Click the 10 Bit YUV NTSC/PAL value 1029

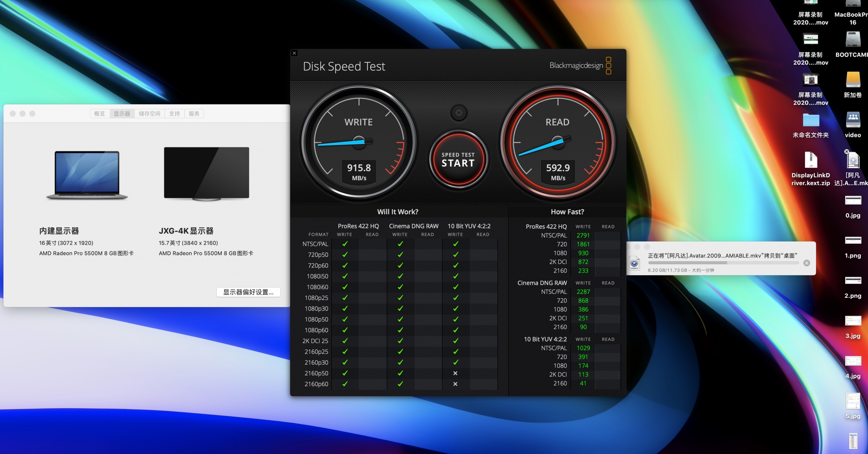coord(583,348)
